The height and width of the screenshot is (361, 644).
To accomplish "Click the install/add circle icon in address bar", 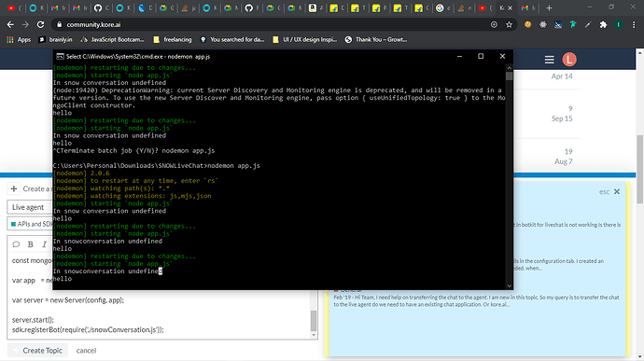I will [x=494, y=24].
